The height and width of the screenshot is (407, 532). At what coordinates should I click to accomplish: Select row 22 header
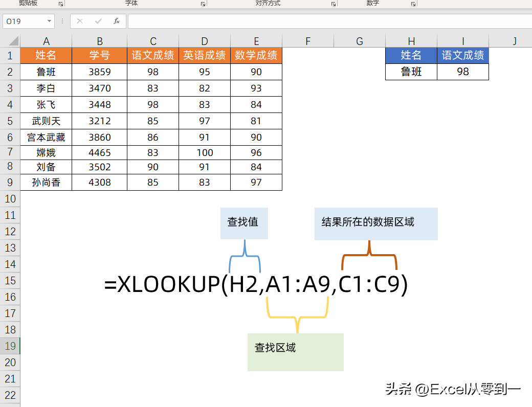click(10, 395)
